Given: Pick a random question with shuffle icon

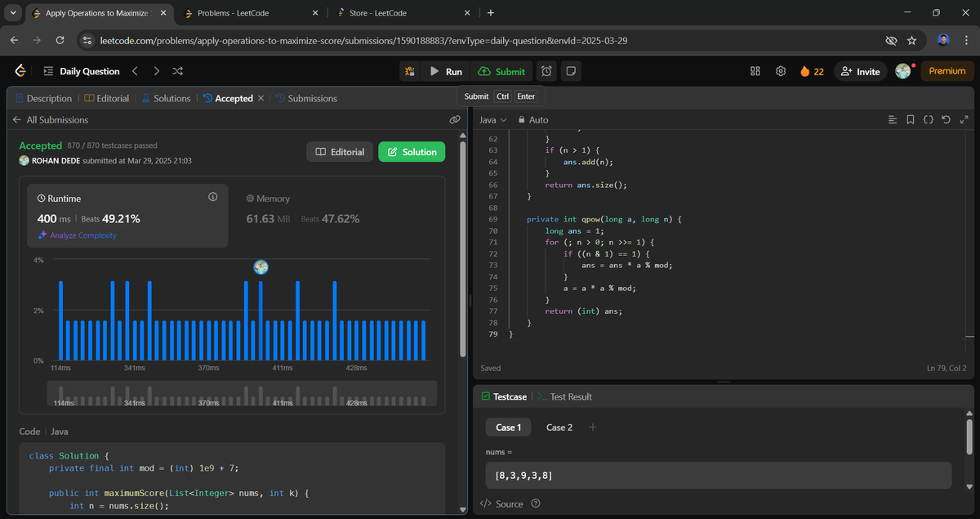Looking at the screenshot, I should [x=177, y=71].
